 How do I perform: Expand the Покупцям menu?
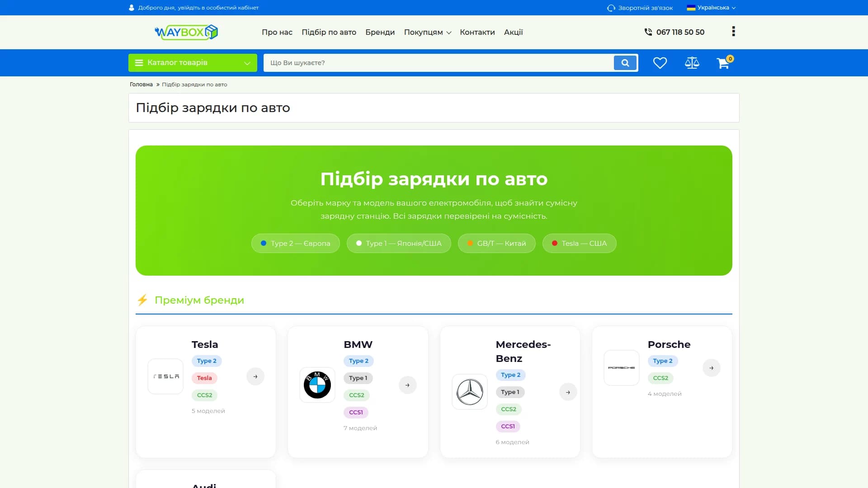(427, 32)
